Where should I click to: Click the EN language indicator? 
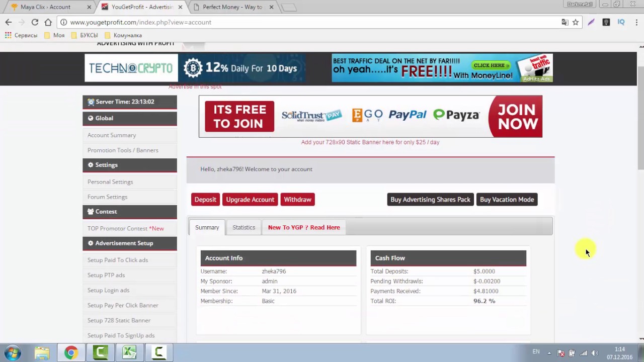pyautogui.click(x=536, y=352)
